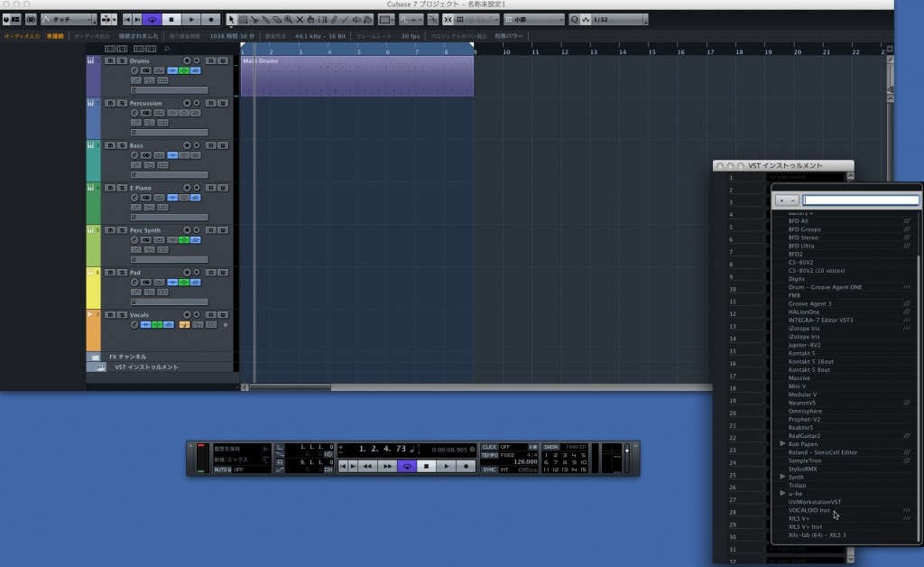The height and width of the screenshot is (567, 924).
Task: Select the Line tool in toolbar
Action: pyautogui.click(x=345, y=20)
